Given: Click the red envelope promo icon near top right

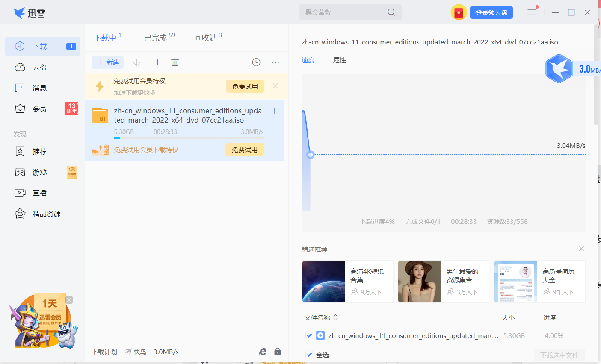Looking at the screenshot, I should click(459, 12).
